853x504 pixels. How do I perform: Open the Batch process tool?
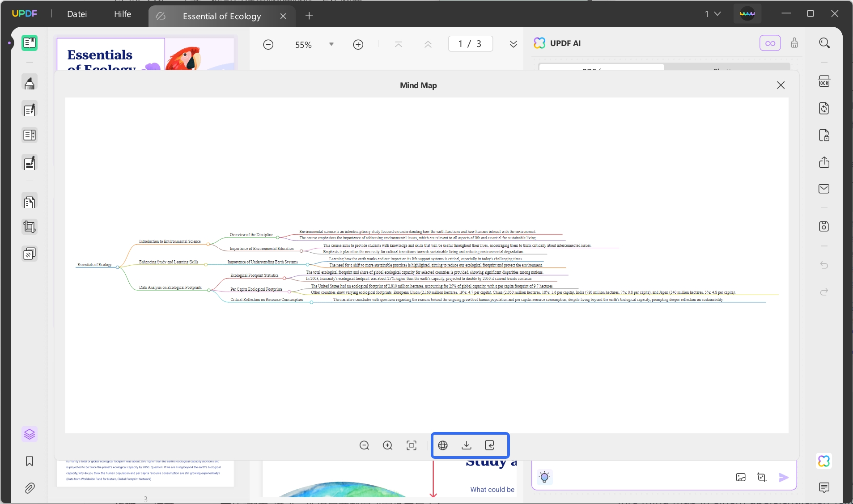coord(30,254)
